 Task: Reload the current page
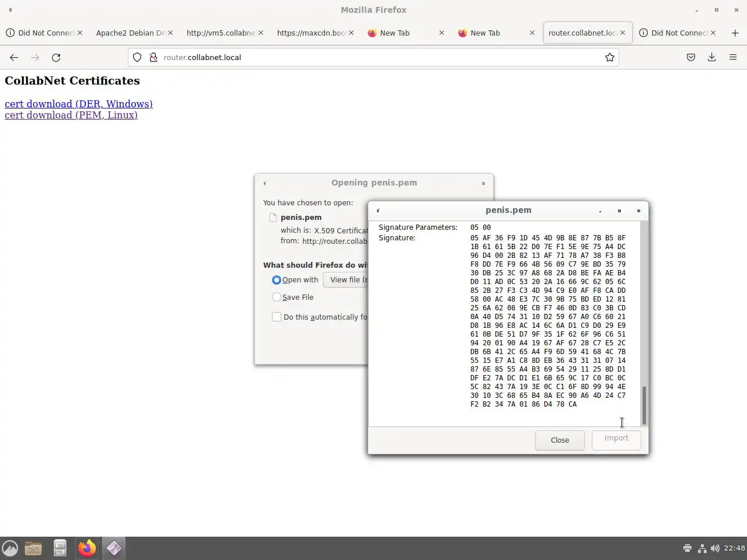tap(56, 57)
